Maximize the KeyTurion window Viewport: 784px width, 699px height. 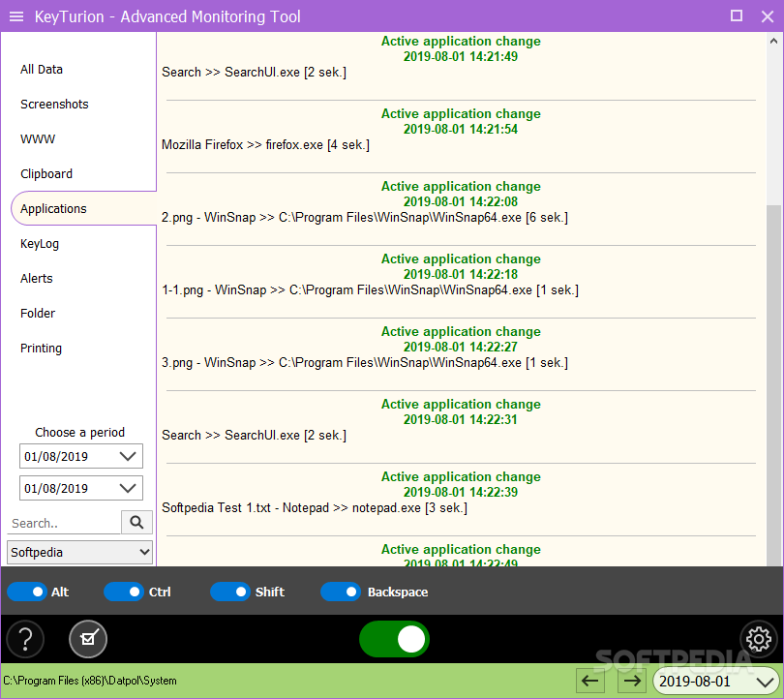click(737, 16)
